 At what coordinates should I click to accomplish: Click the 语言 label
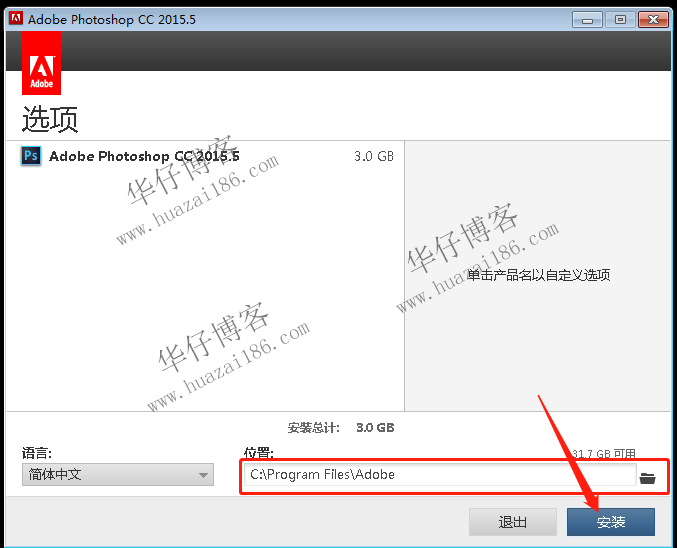(x=37, y=453)
